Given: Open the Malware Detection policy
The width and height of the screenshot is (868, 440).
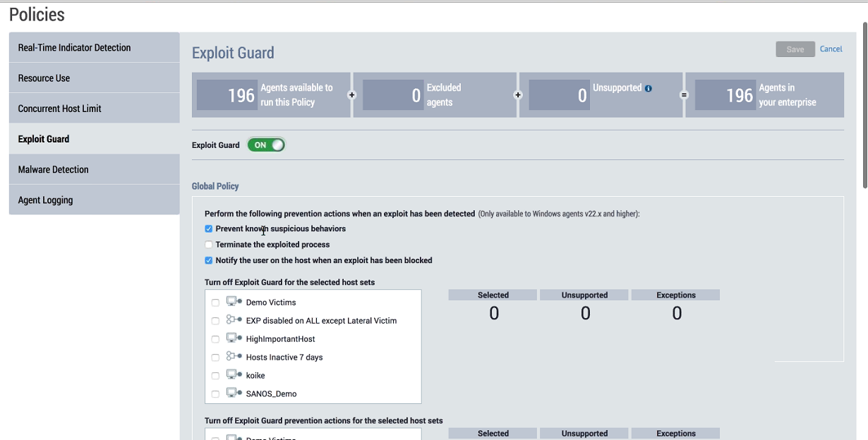Looking at the screenshot, I should pos(95,169).
